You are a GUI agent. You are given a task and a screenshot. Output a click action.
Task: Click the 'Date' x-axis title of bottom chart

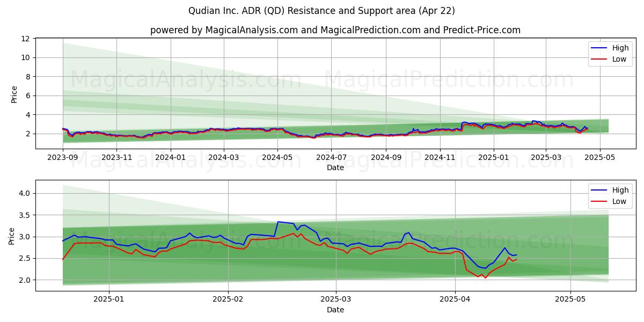[x=335, y=310]
